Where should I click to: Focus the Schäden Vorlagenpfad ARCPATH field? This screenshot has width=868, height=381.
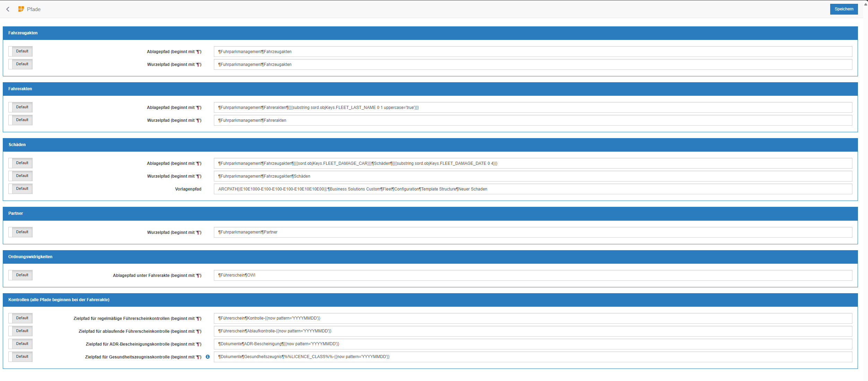coord(532,189)
